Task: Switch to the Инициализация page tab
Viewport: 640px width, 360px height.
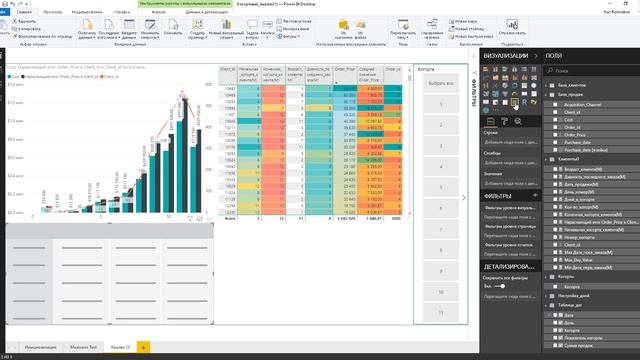Action: (40, 347)
